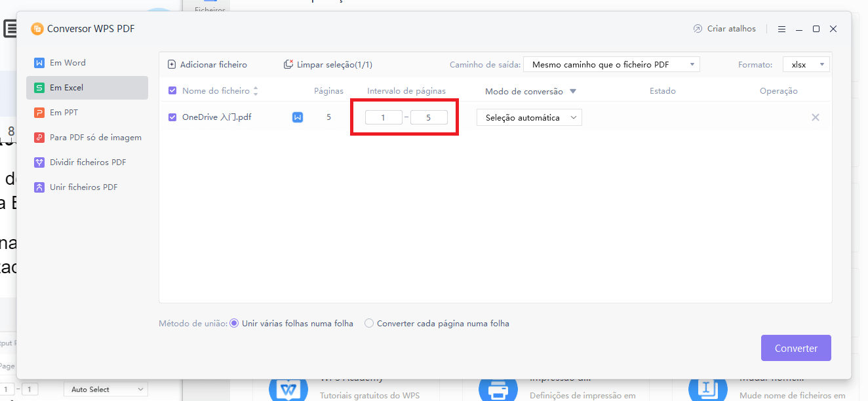868x401 pixels.
Task: Click the Converter button
Action: [x=795, y=348]
